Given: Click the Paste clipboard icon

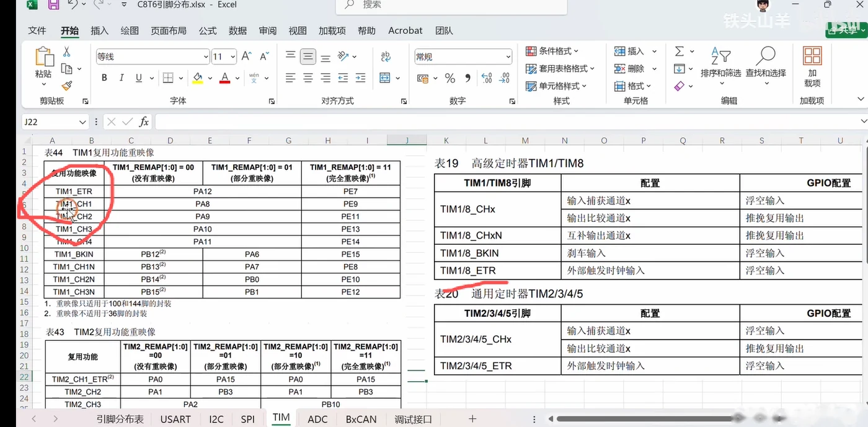Looking at the screenshot, I should (43, 57).
